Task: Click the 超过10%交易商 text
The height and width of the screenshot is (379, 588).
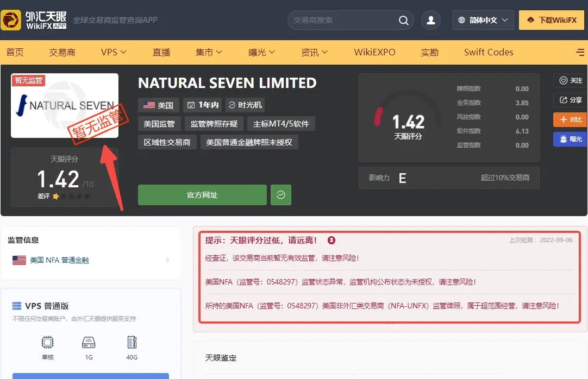Action: tap(505, 178)
